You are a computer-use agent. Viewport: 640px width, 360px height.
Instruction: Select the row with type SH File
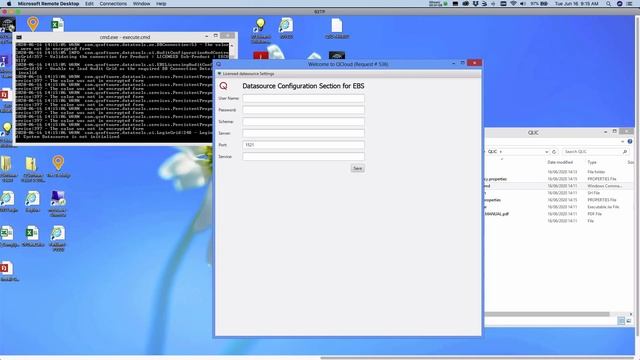[x=558, y=193]
